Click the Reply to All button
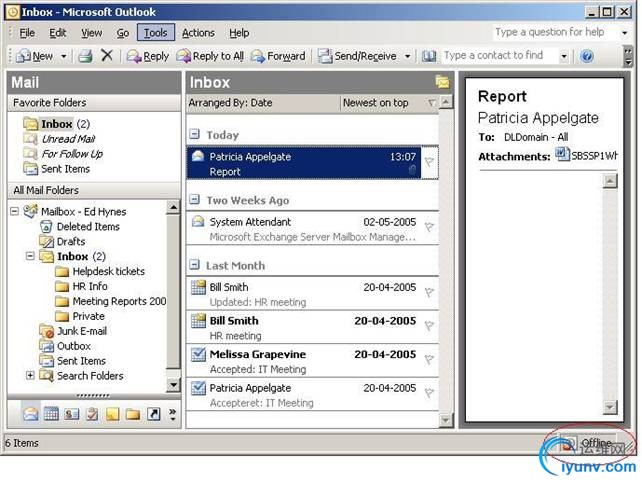This screenshot has height=483, width=642. (210, 56)
